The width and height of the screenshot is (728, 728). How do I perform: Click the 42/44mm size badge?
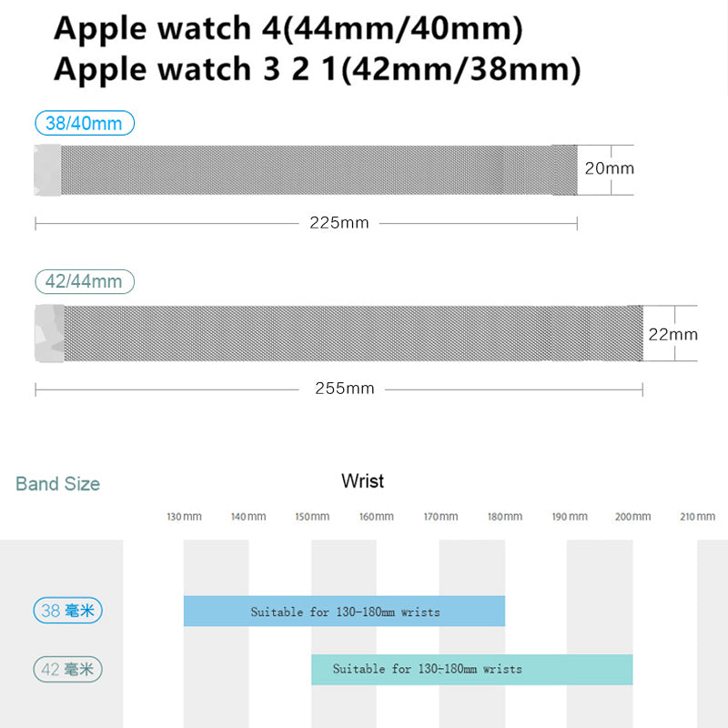(x=84, y=281)
